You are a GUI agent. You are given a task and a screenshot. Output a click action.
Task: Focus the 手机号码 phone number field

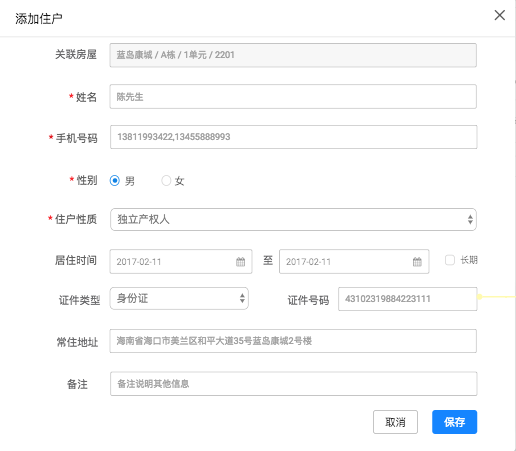(x=293, y=137)
